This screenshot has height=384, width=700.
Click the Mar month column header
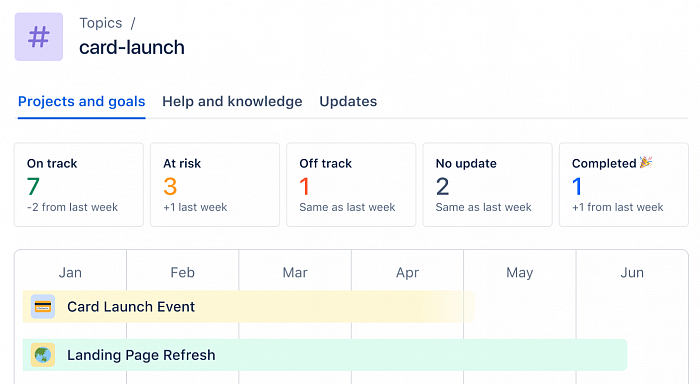point(295,272)
